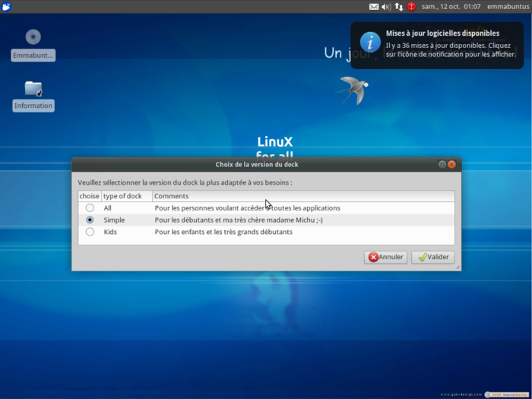Open the mail indicator envelope icon

[374, 7]
